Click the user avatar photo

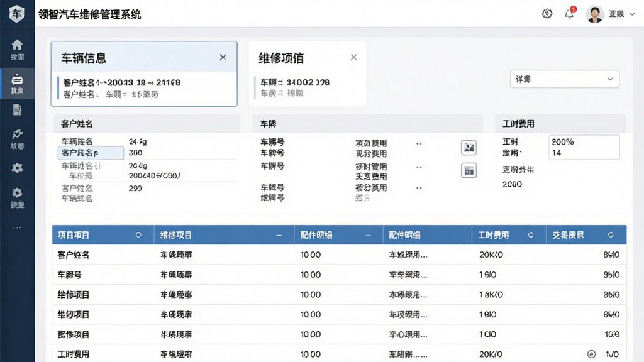click(594, 14)
